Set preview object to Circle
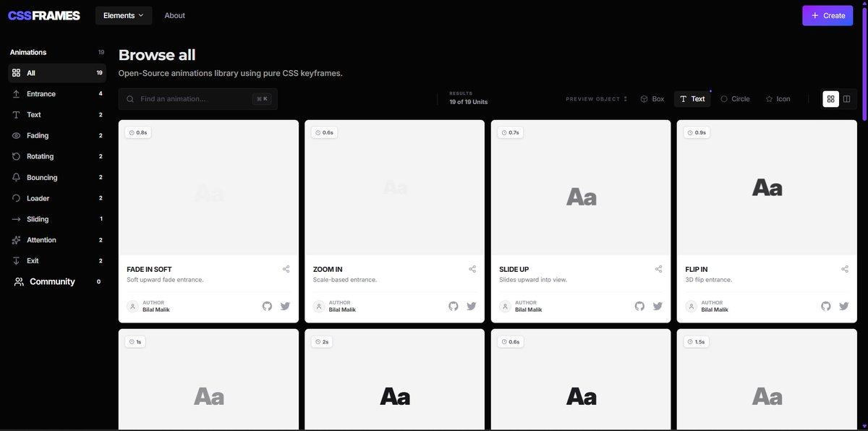Viewport: 868px width, 431px height. [x=735, y=98]
